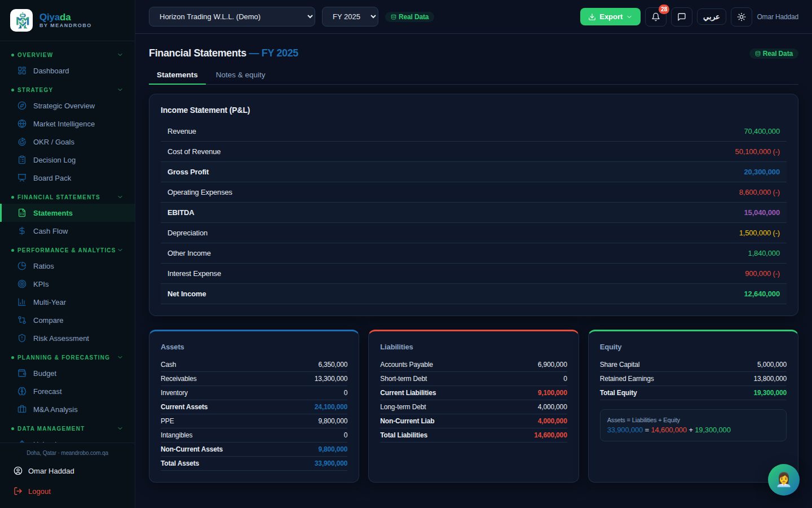The height and width of the screenshot is (508, 812).
Task: Open Cash Flow page
Action: 50,231
